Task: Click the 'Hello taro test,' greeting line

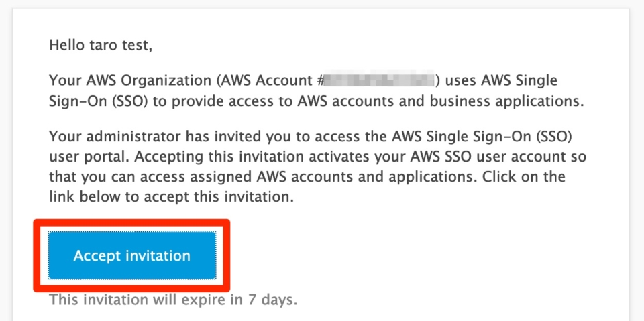Action: coord(101,45)
